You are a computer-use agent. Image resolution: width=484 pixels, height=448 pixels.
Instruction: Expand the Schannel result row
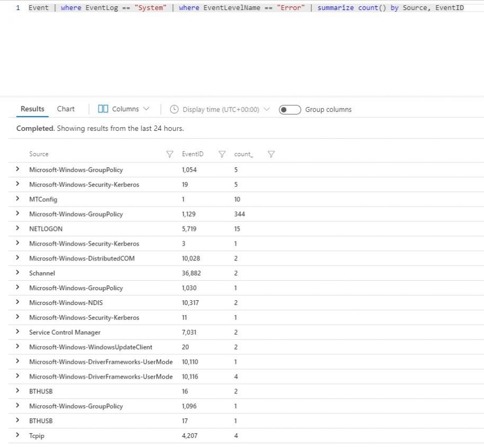[17, 273]
